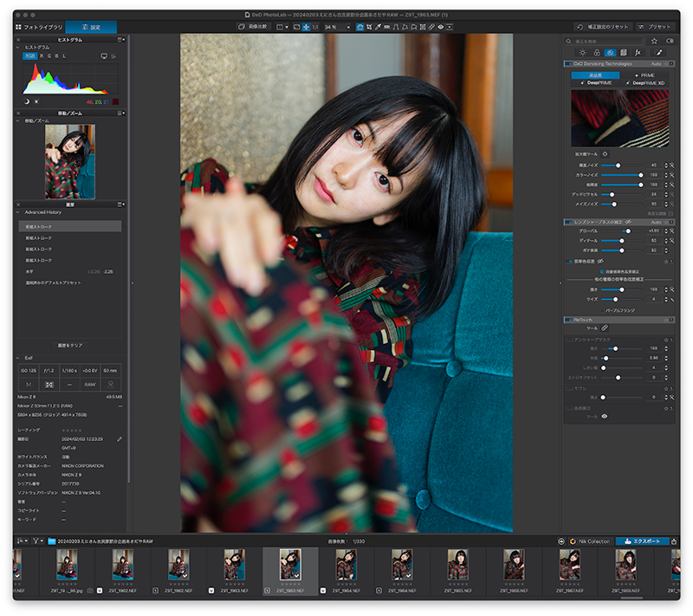
Task: Select the DeepPRIME denoising mode
Action: (596, 82)
